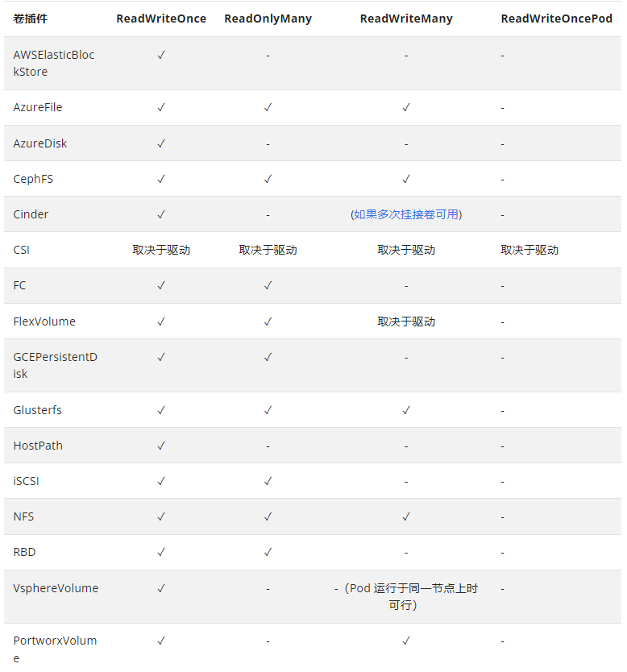Select the 卷插件 column header
627x672 pixels.
30,19
